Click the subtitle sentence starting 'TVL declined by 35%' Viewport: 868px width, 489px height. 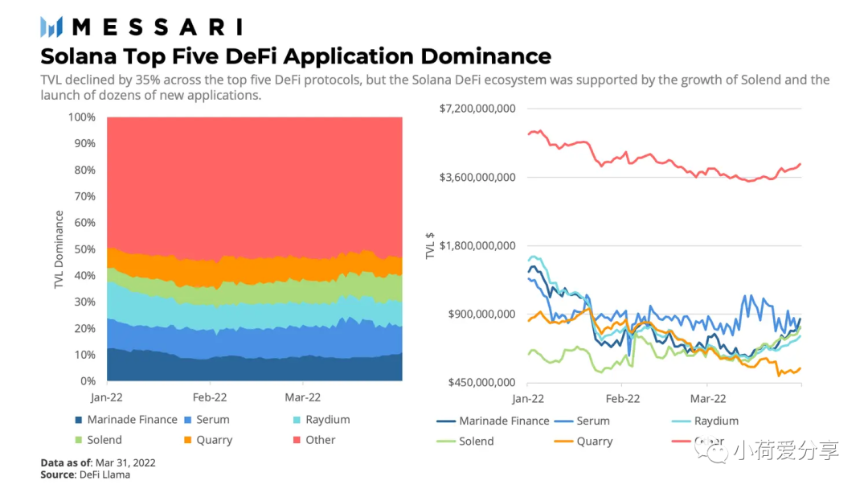[435, 88]
